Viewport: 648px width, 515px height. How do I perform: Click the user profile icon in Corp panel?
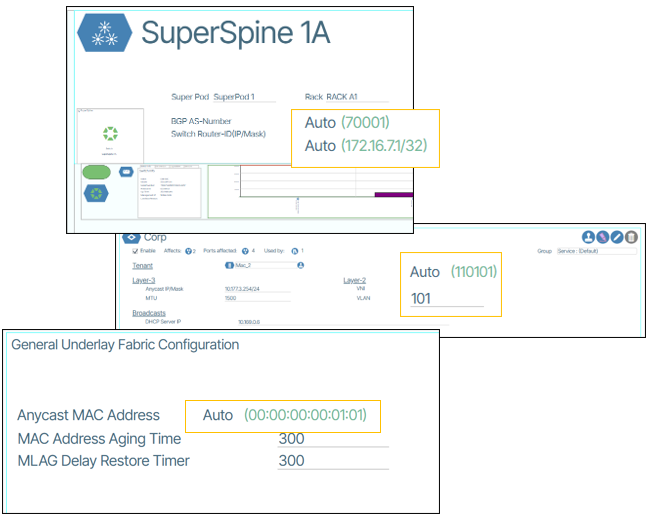coord(588,237)
